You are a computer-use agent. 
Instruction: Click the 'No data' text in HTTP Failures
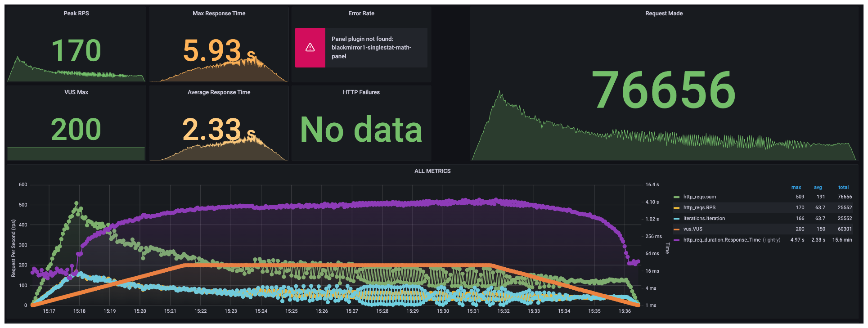click(x=361, y=130)
